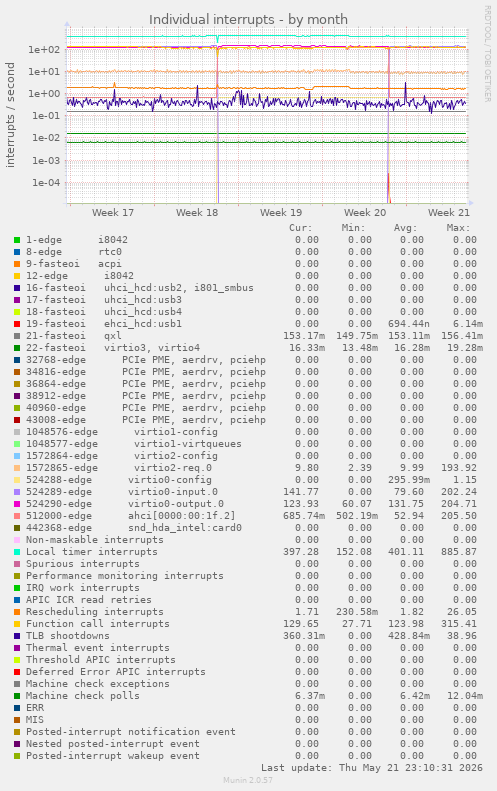The image size is (497, 791).
Task: Click the orange swatch for 9-fasteoi acpi
Action: 17,264
